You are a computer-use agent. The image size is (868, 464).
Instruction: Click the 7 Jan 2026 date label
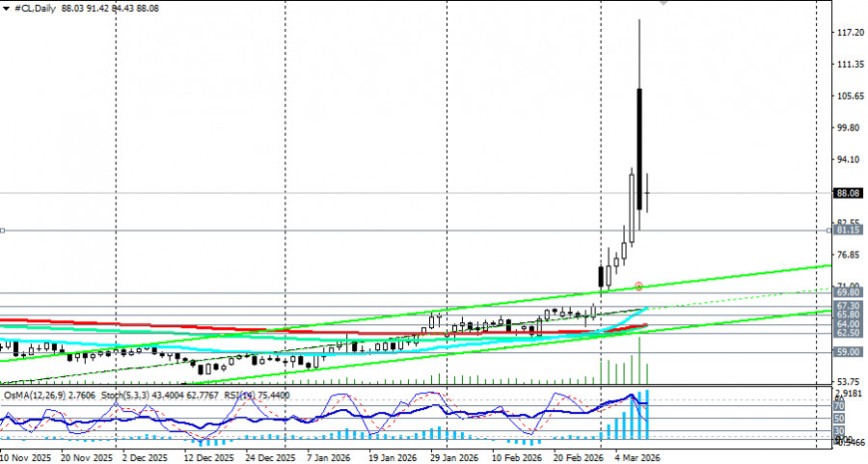[x=329, y=458]
